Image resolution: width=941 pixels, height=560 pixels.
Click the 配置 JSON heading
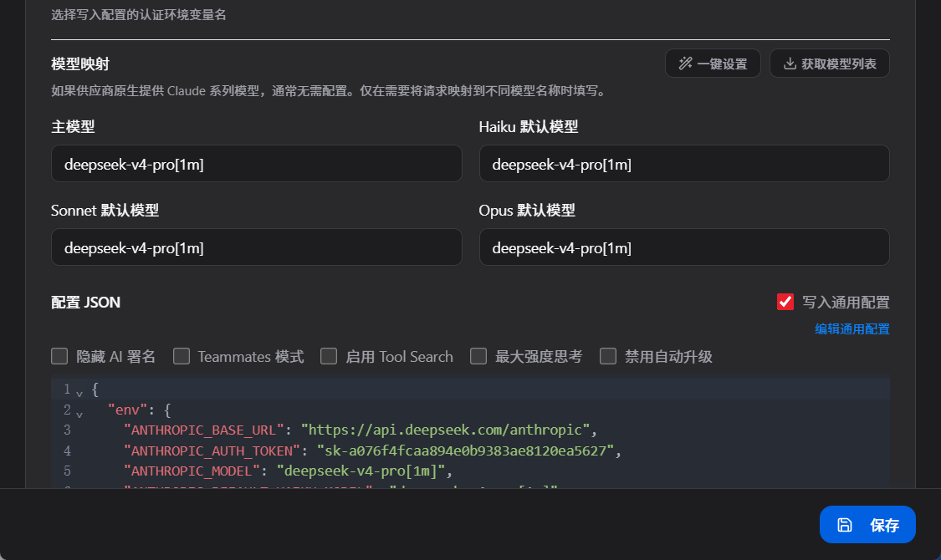pyautogui.click(x=86, y=303)
